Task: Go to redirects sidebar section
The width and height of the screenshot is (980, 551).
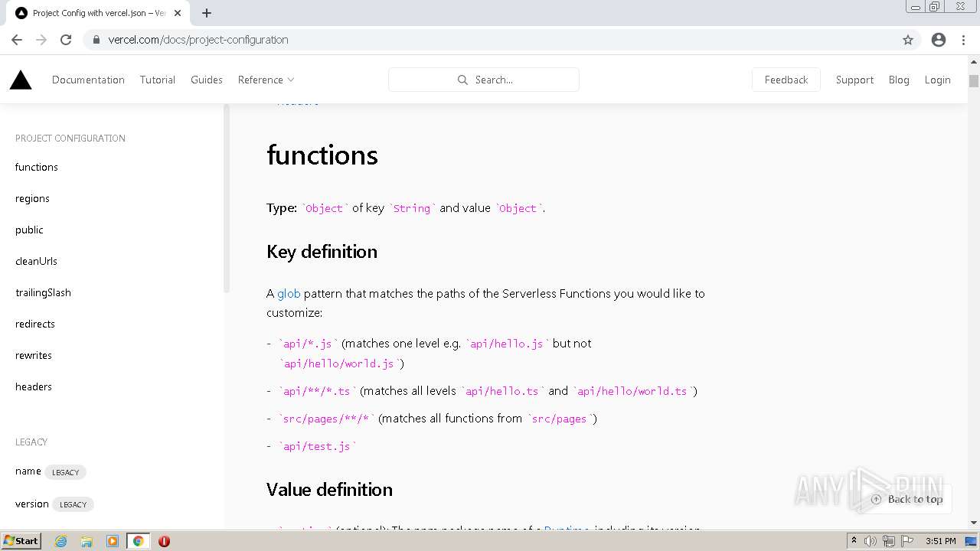Action: pos(35,324)
